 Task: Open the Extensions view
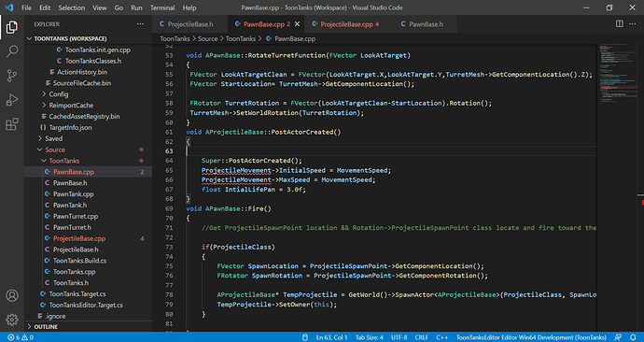(12, 124)
